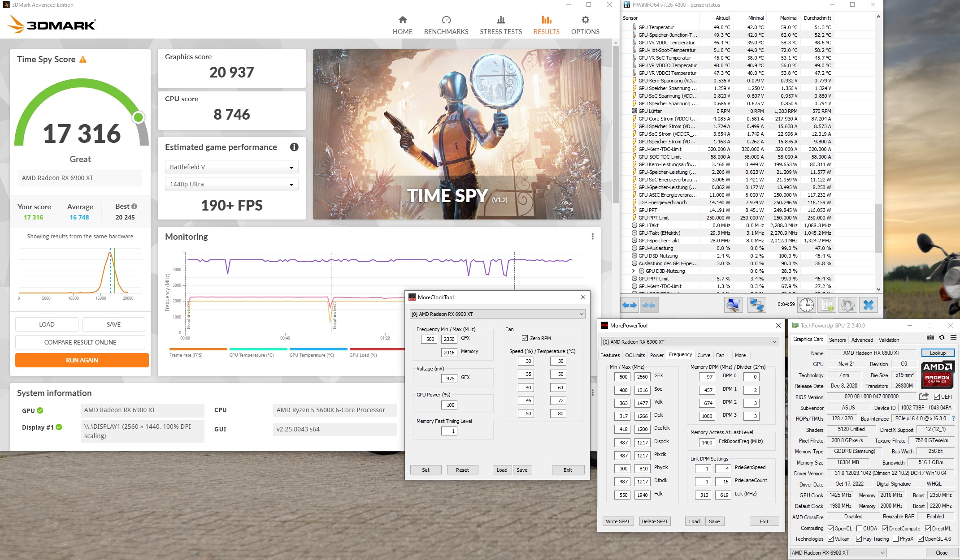Open HWiNFO sensor settings gear
960x560 pixels.
pyautogui.click(x=847, y=305)
